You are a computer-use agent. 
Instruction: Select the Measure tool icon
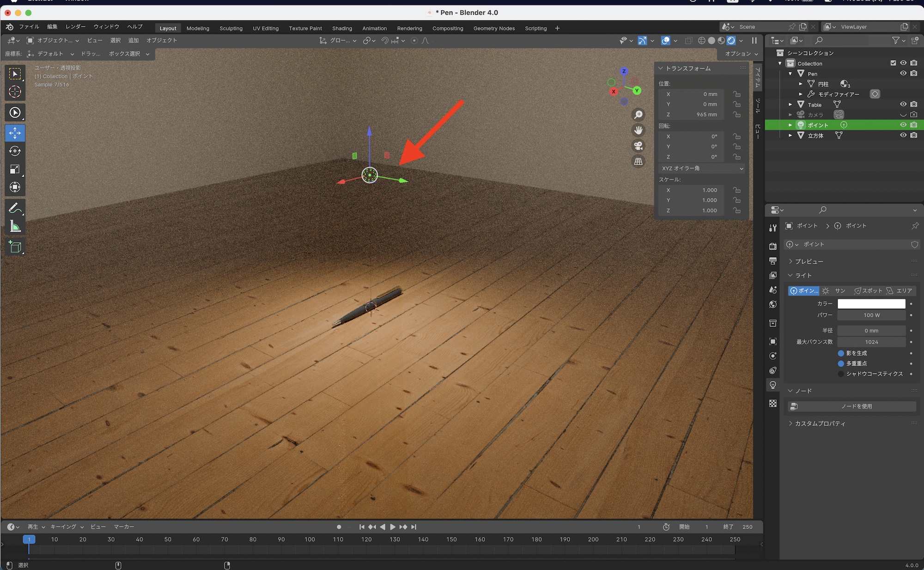point(15,227)
